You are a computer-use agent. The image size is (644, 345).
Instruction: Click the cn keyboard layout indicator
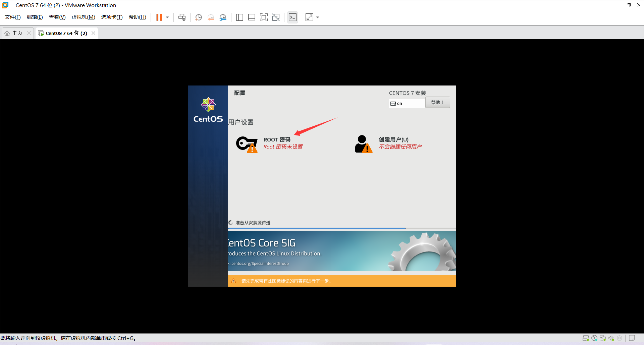[x=407, y=104]
